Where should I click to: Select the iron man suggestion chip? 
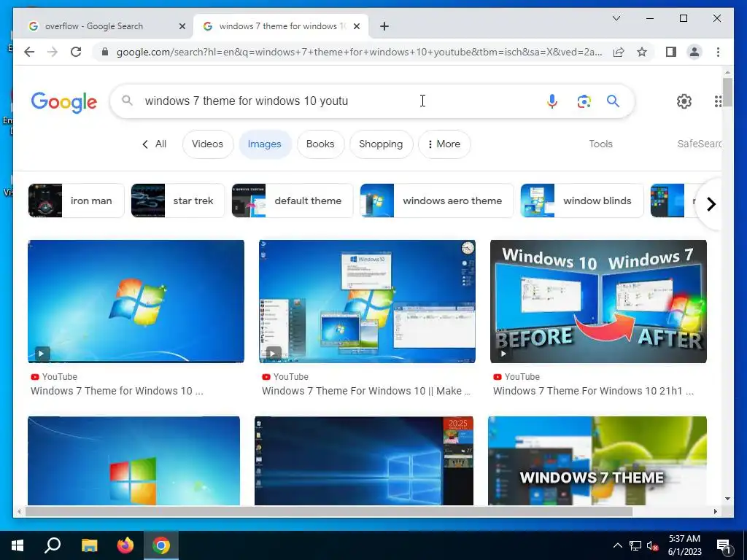(x=76, y=201)
